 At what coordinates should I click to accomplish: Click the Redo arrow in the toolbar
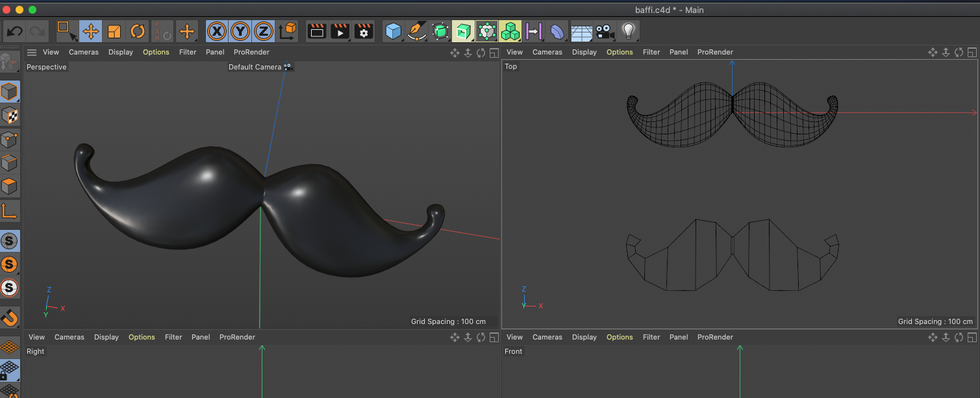37,31
